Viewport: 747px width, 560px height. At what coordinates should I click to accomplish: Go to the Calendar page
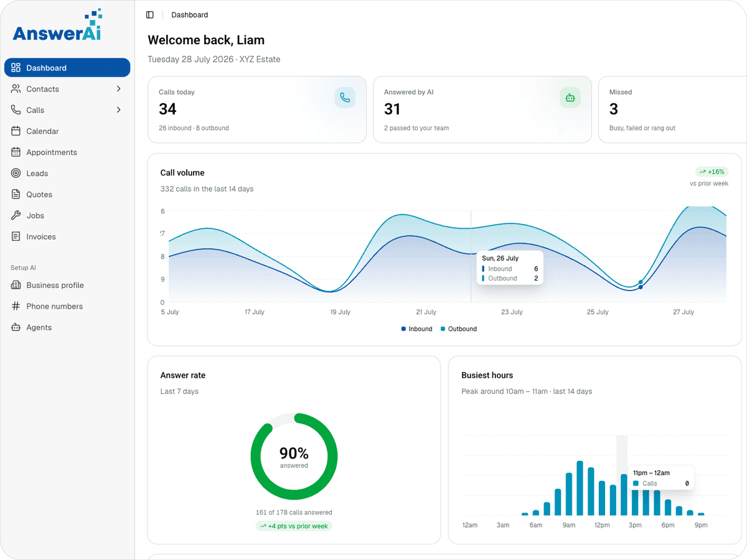67,131
